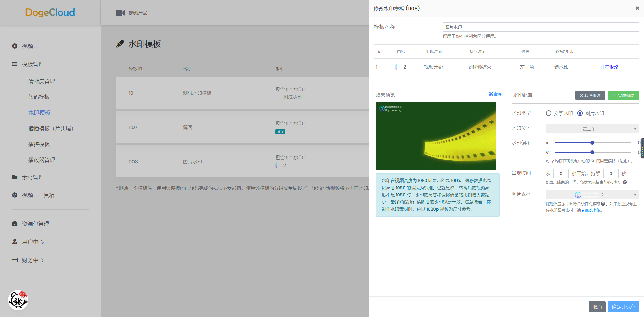Go to 水印模板 in the sidebar

[39, 112]
